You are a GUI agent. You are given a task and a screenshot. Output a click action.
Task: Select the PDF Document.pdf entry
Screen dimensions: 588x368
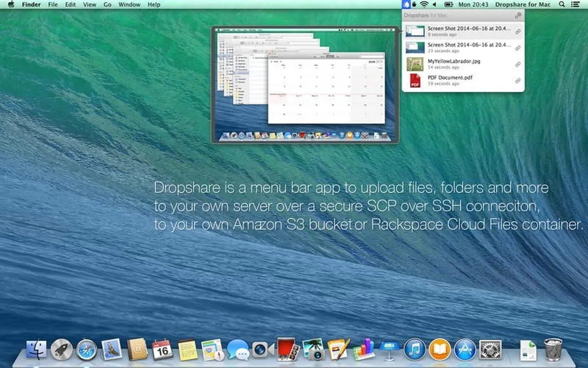449,78
